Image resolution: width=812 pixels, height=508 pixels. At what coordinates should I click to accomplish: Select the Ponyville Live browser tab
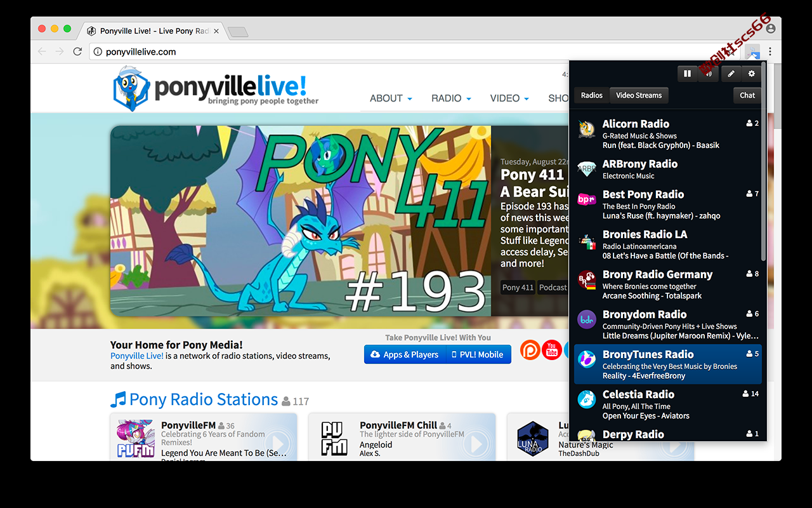click(x=153, y=30)
